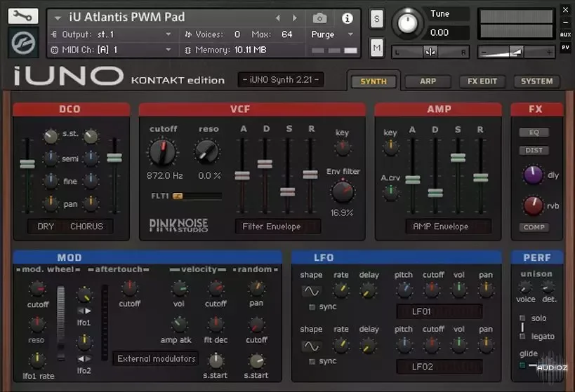Click the VCF cutoff knob
Image resolution: width=575 pixels, height=392 pixels.
162,152
